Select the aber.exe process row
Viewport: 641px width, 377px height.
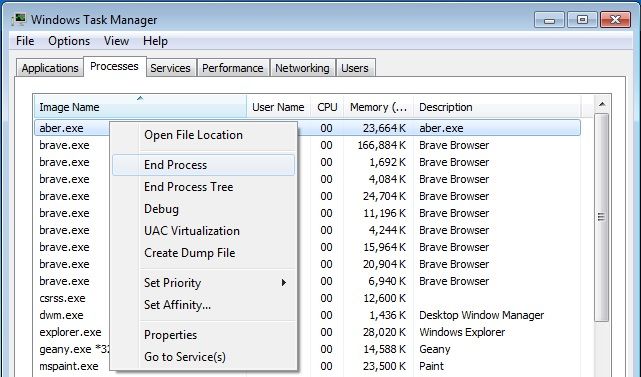point(307,128)
